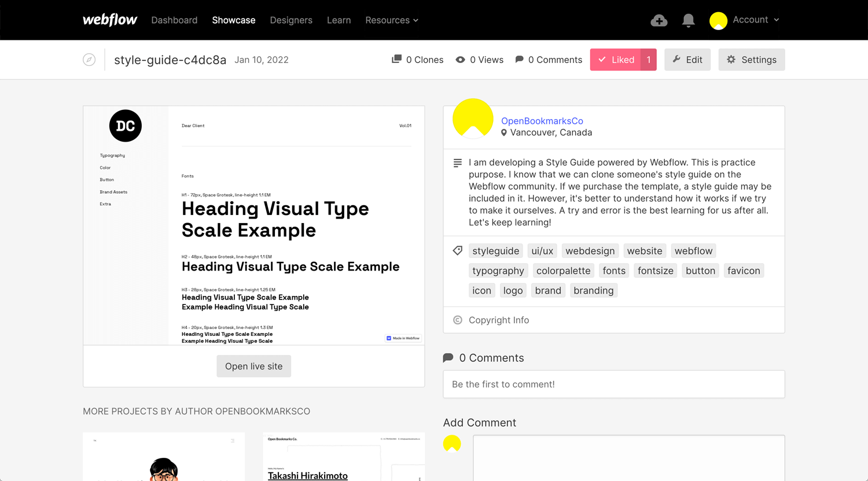Select the fontsize tag
This screenshot has width=868, height=481.
[x=656, y=271]
